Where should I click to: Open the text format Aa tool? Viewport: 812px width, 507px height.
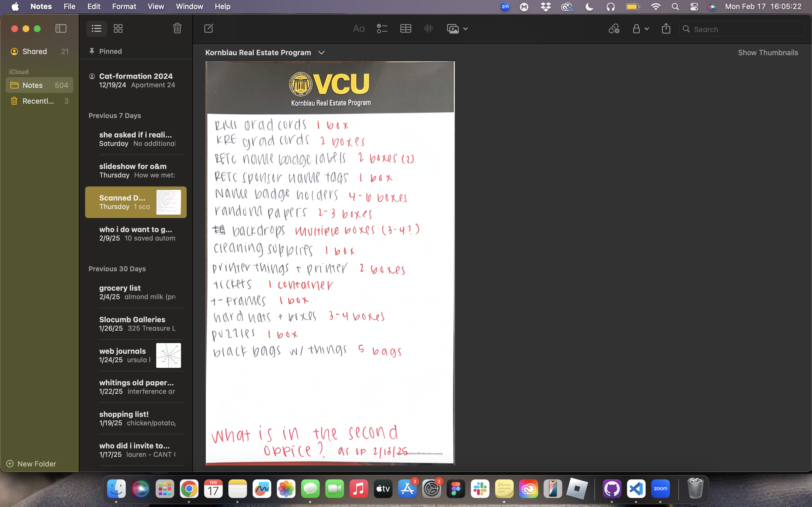point(358,29)
